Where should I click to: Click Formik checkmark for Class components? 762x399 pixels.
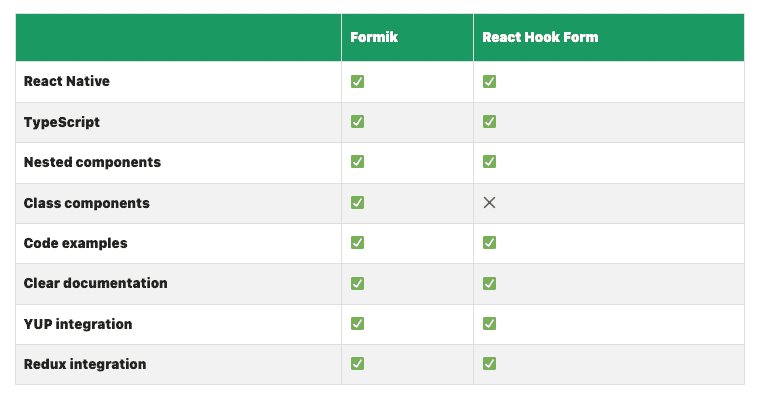357,202
